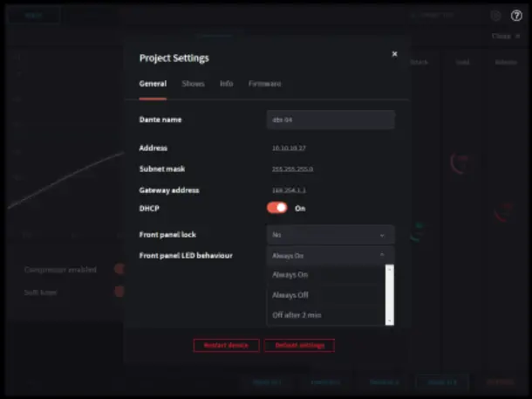Open the Firmware tab
This screenshot has height=399, width=532.
pyautogui.click(x=264, y=84)
